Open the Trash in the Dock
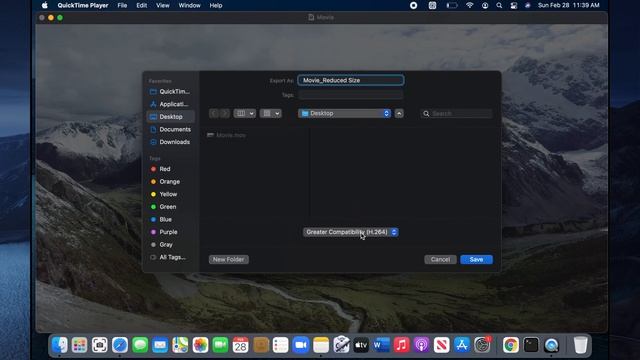This screenshot has width=640, height=360. click(x=580, y=345)
